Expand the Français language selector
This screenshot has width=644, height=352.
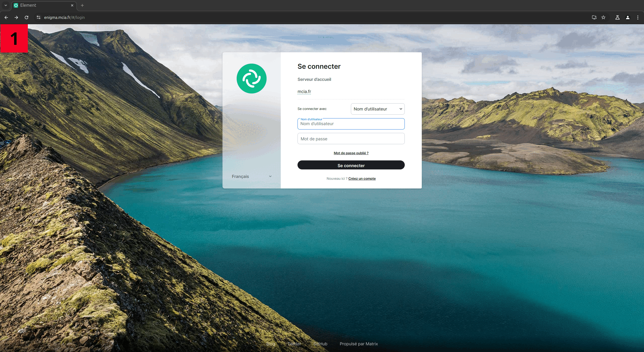(x=251, y=176)
